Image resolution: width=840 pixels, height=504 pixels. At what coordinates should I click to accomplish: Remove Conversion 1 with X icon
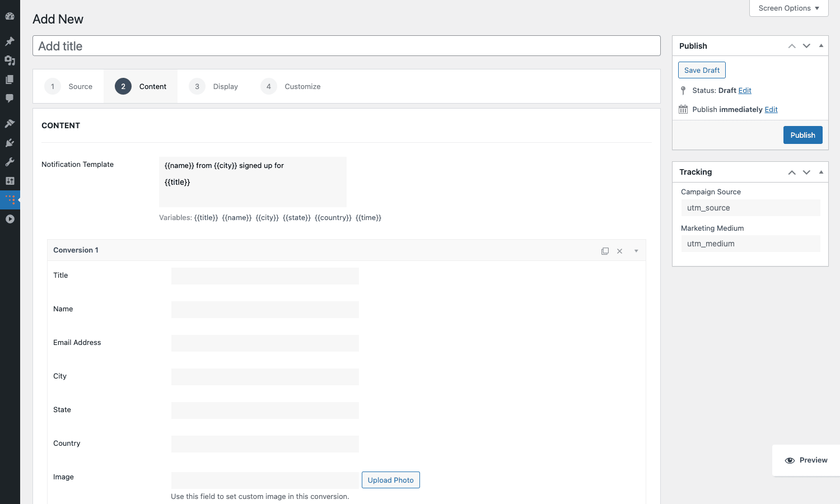619,251
